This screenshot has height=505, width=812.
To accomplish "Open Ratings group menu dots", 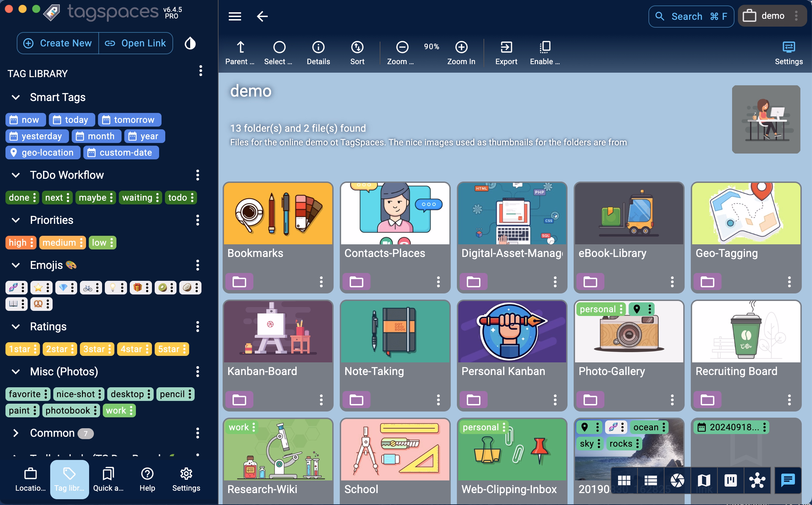I will [x=198, y=327].
